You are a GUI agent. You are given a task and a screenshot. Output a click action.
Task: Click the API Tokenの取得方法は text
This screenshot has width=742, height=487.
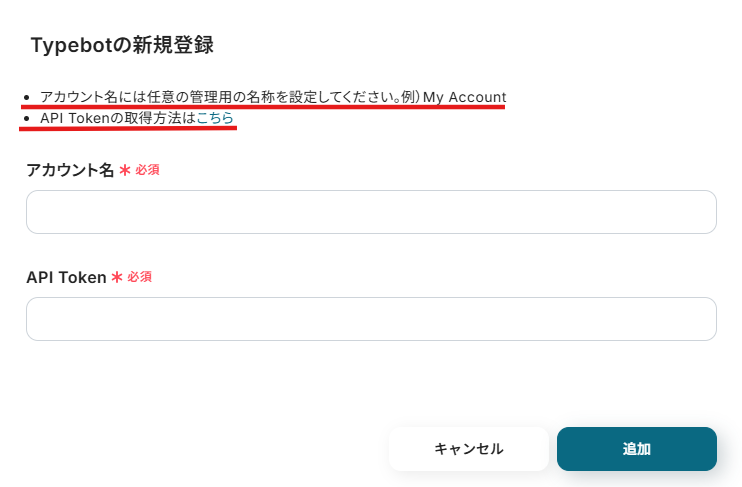pos(118,118)
